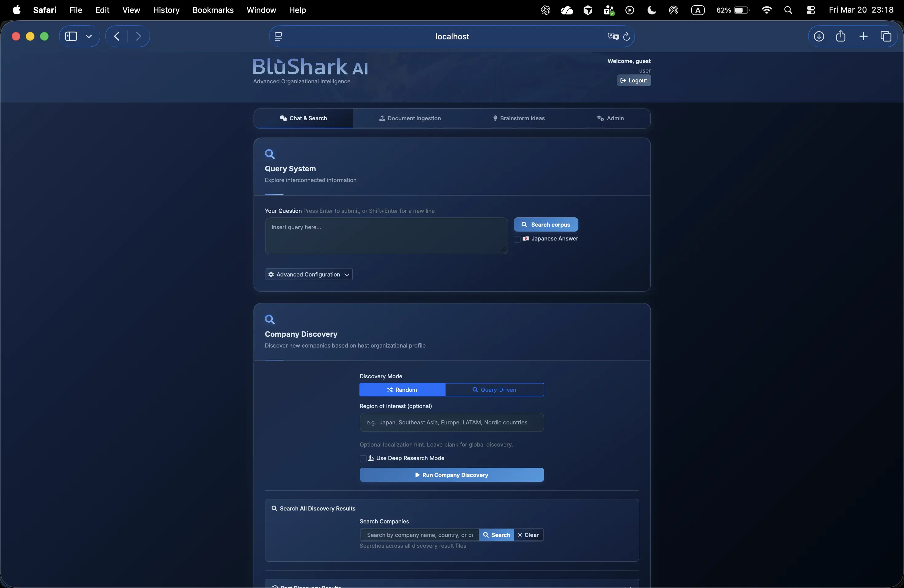This screenshot has height=588, width=904.
Task: Check Use Deep Research Mode
Action: (363, 459)
